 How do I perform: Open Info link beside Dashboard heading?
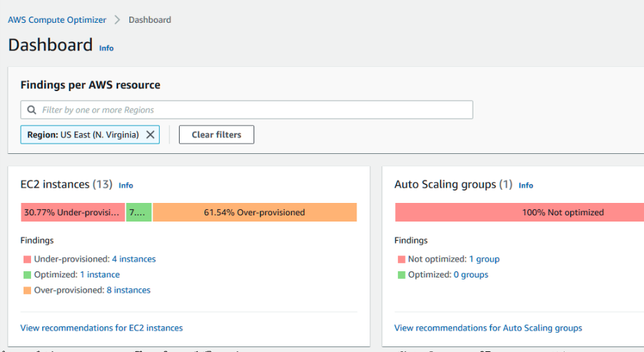coord(106,48)
